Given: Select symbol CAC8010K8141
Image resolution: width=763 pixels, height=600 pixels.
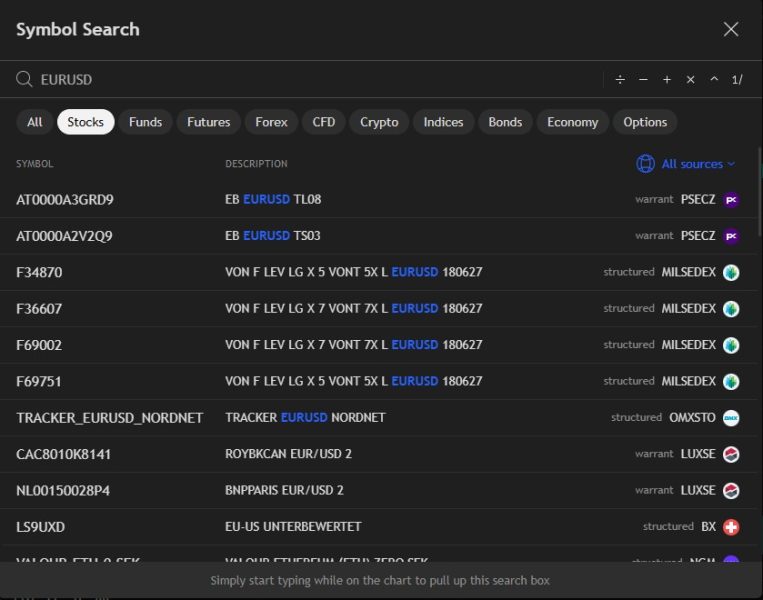Looking at the screenshot, I should click(x=63, y=454).
